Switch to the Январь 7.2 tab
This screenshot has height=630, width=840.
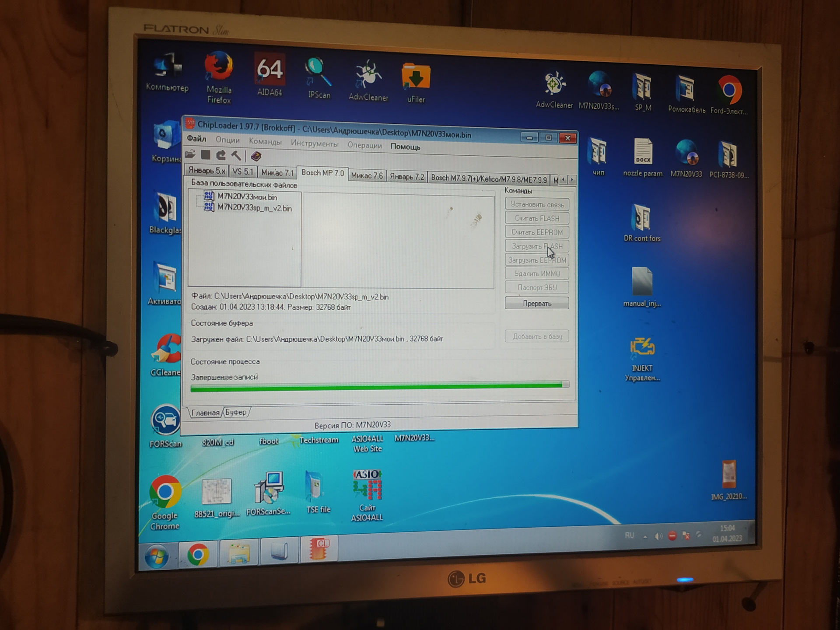tap(406, 177)
